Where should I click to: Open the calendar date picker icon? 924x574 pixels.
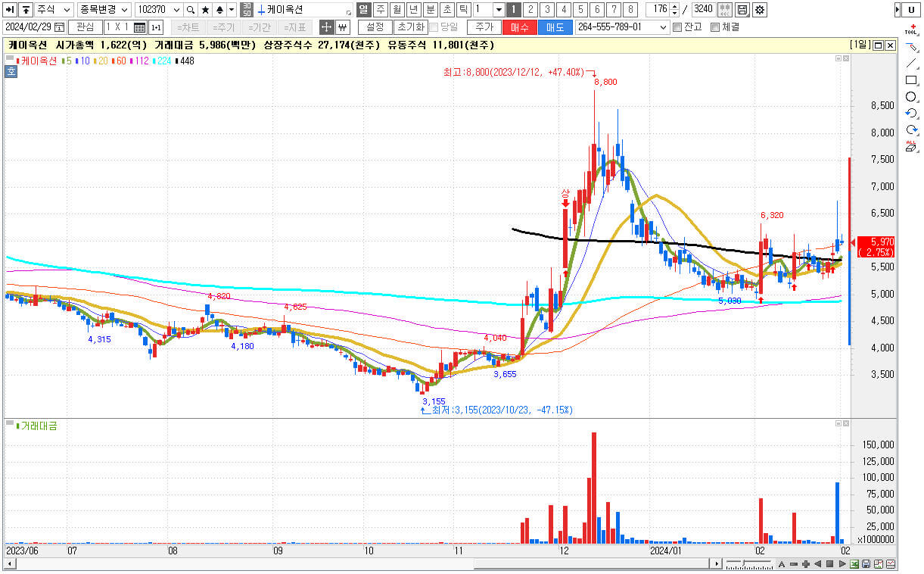click(60, 27)
